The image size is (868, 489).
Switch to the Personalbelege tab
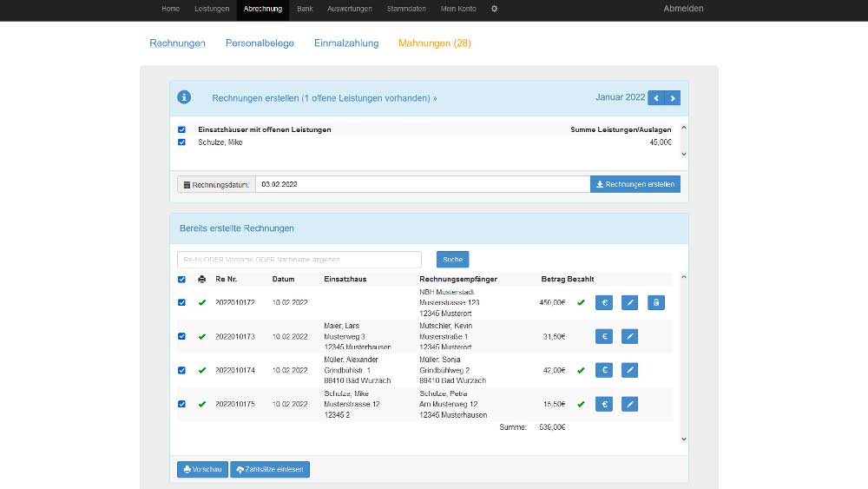(x=260, y=43)
